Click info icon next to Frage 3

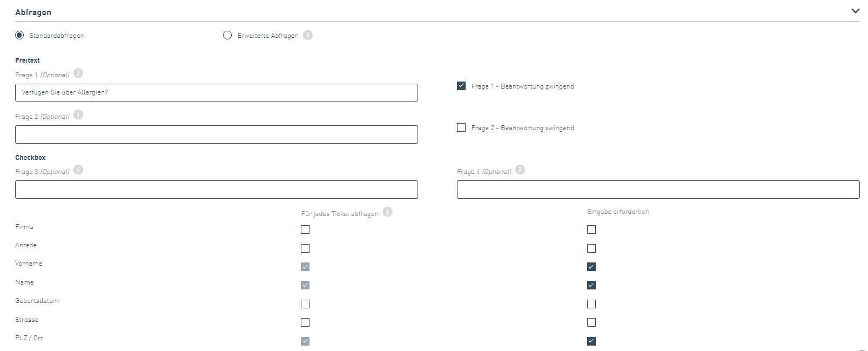(78, 170)
